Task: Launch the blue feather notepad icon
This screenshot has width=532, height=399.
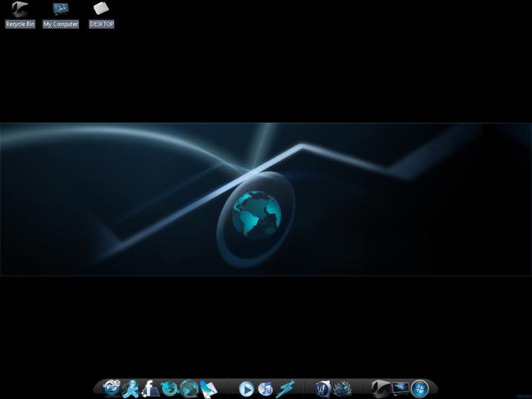Action: [x=208, y=389]
